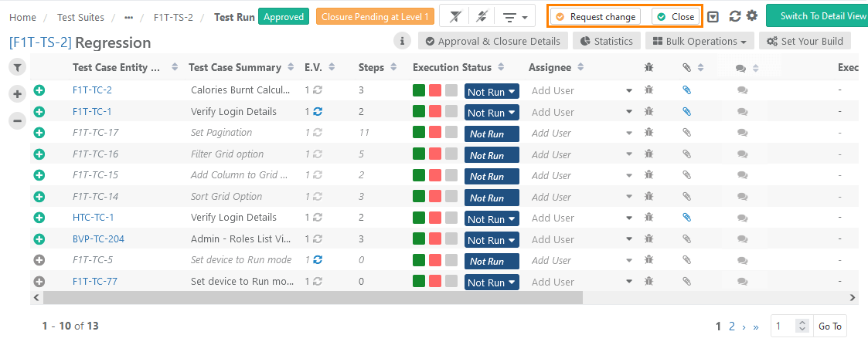This screenshot has height=345, width=868.
Task: Open Not Run status dropdown for F1T-TC-2
Action: (x=492, y=91)
